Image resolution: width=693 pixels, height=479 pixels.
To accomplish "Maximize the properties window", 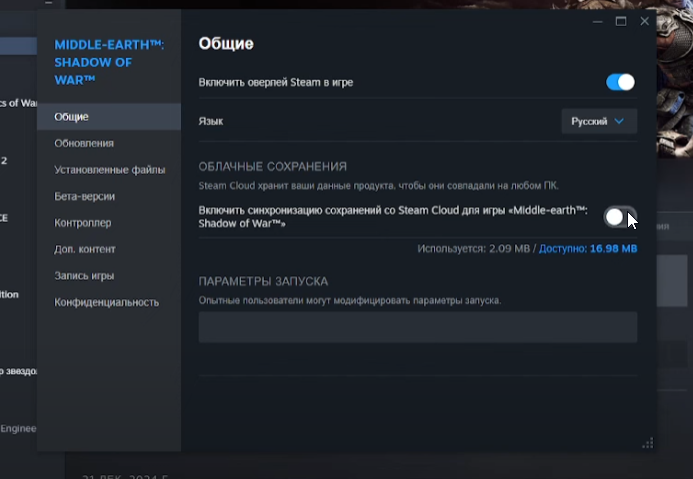I will (x=621, y=21).
